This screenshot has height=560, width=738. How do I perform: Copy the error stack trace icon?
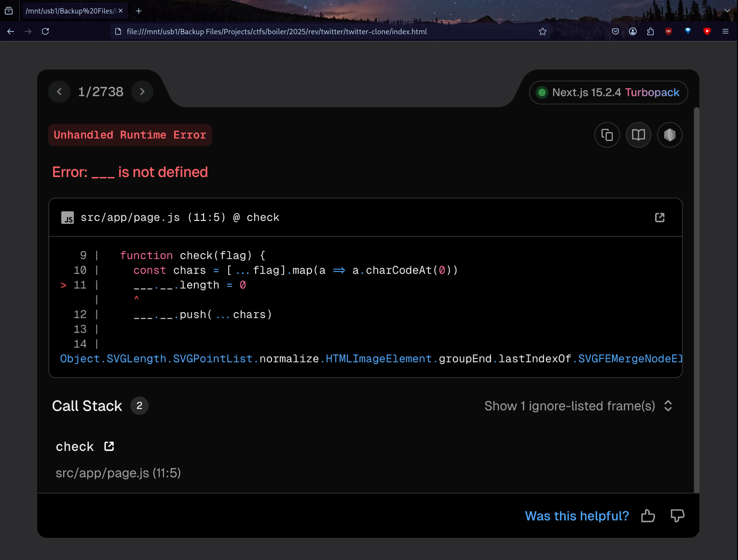tap(607, 135)
